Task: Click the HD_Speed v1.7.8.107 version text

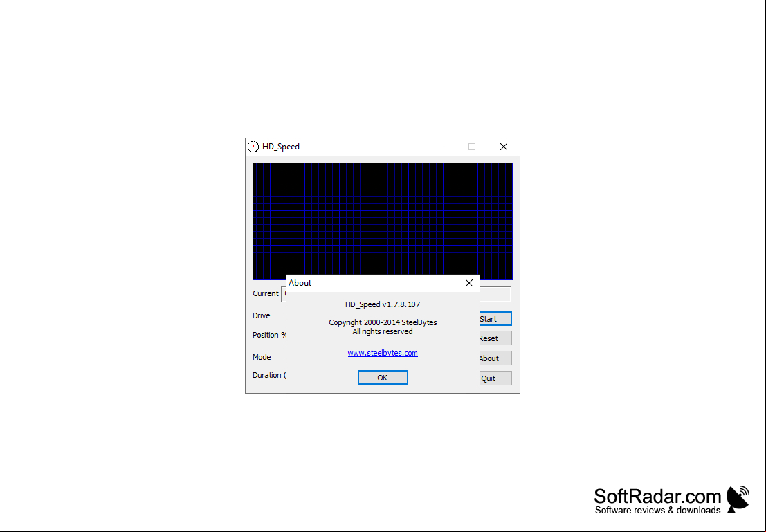Action: coord(383,304)
